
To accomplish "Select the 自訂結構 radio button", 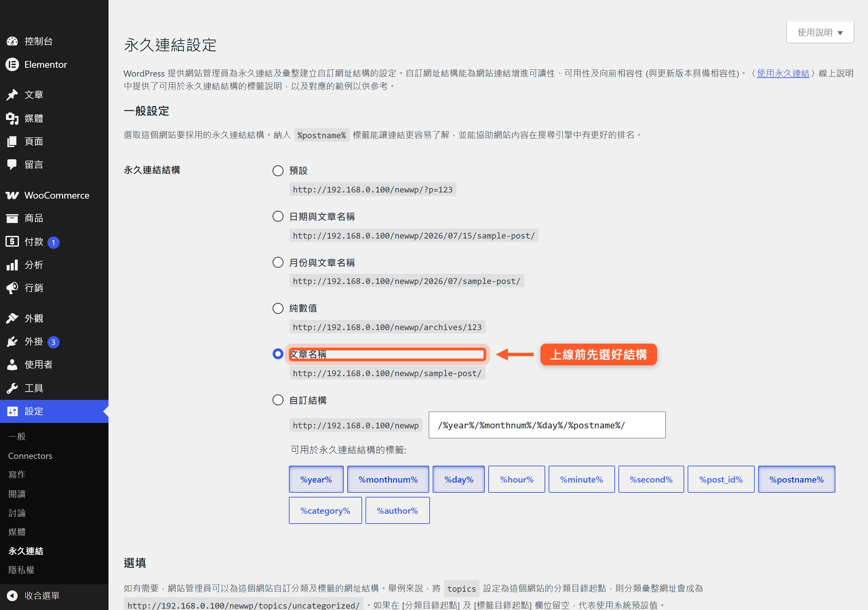I will click(x=278, y=400).
